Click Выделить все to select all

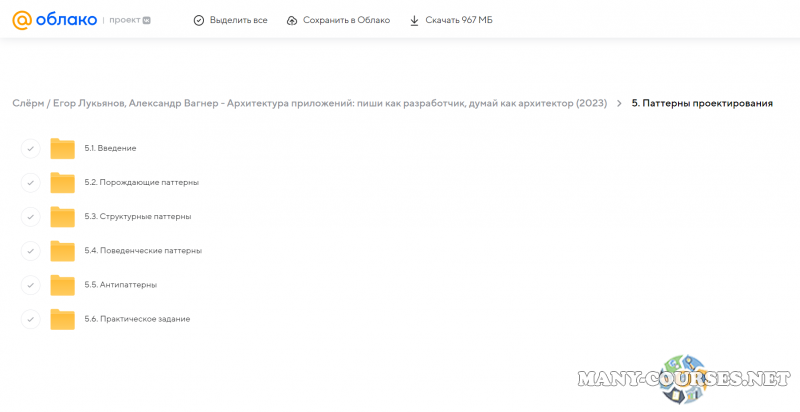(x=230, y=20)
